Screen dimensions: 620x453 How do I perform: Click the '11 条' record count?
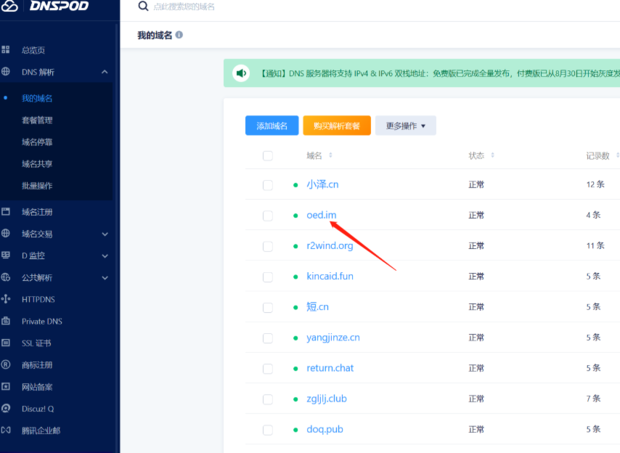pyautogui.click(x=595, y=245)
